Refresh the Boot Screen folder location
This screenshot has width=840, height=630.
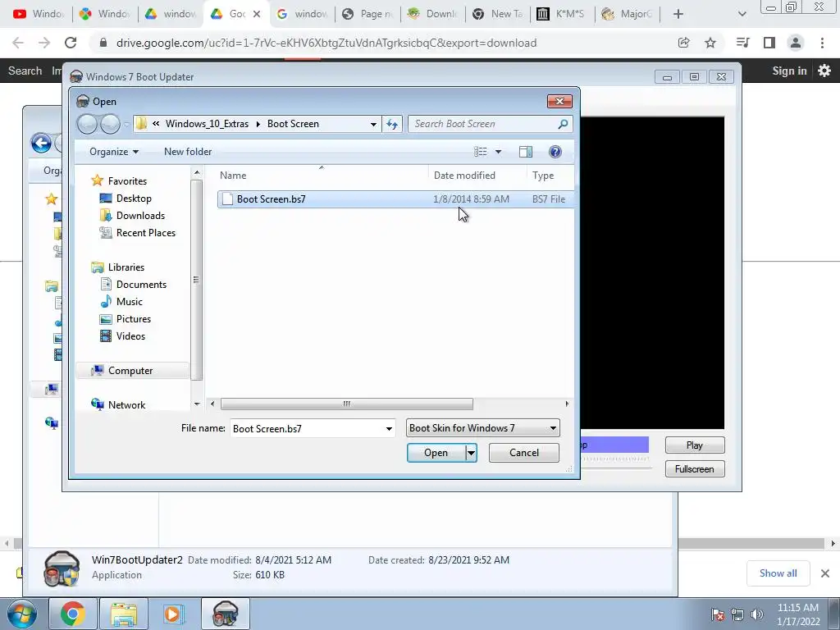(392, 124)
